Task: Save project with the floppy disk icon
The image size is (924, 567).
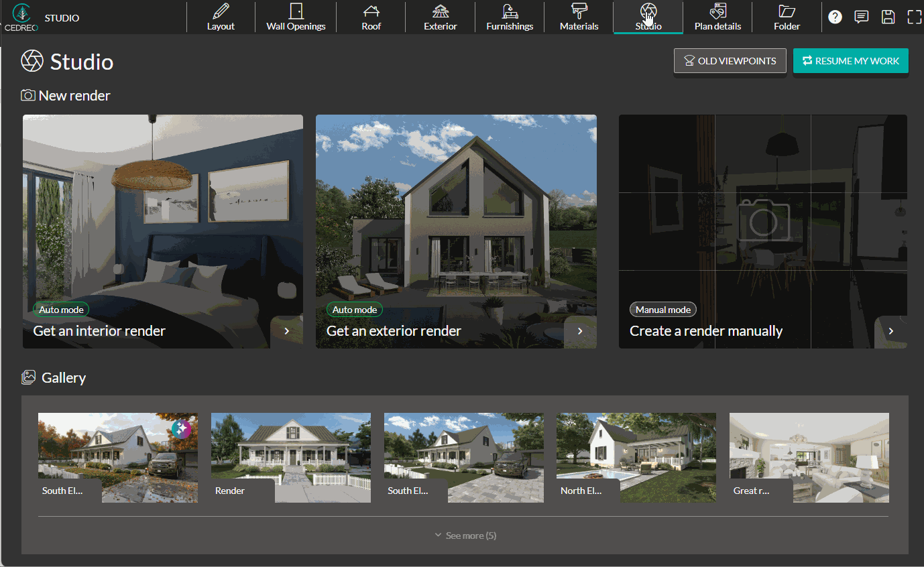Action: [888, 17]
